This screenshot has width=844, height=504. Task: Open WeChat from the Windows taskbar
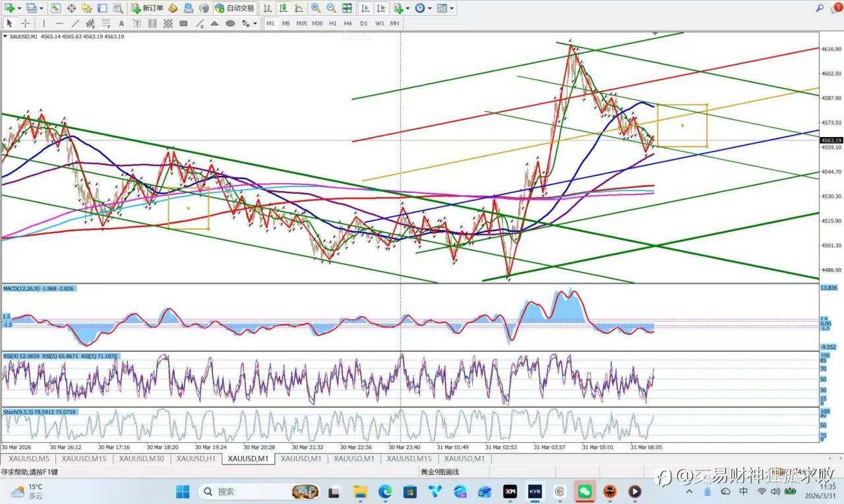tap(584, 491)
